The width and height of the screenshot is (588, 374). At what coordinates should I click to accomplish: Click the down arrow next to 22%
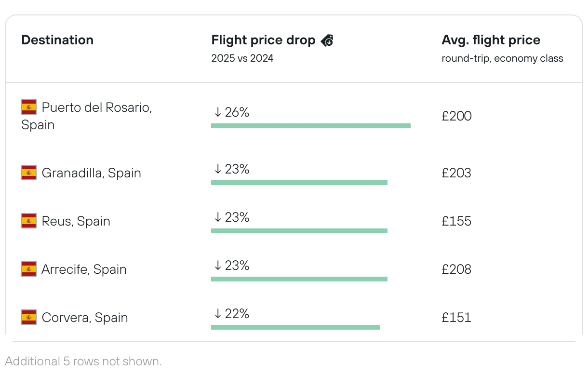coord(218,314)
